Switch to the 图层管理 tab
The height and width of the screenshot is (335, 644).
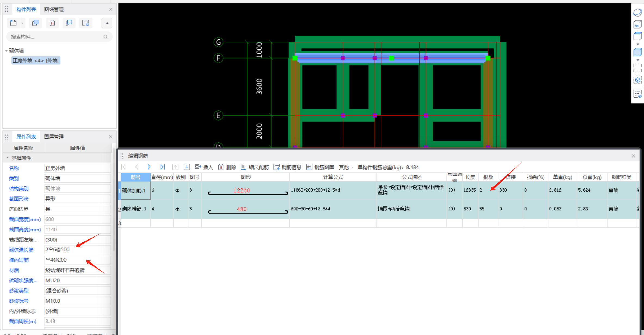tap(54, 137)
